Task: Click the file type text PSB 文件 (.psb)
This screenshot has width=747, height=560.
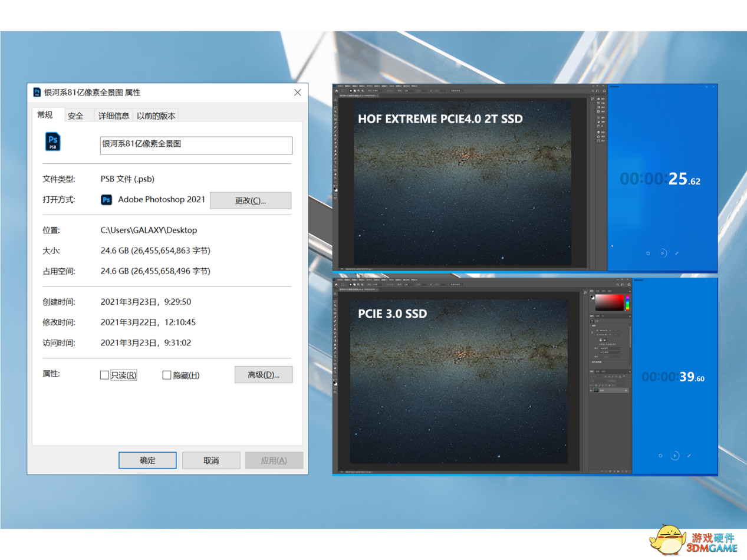Action: click(128, 179)
